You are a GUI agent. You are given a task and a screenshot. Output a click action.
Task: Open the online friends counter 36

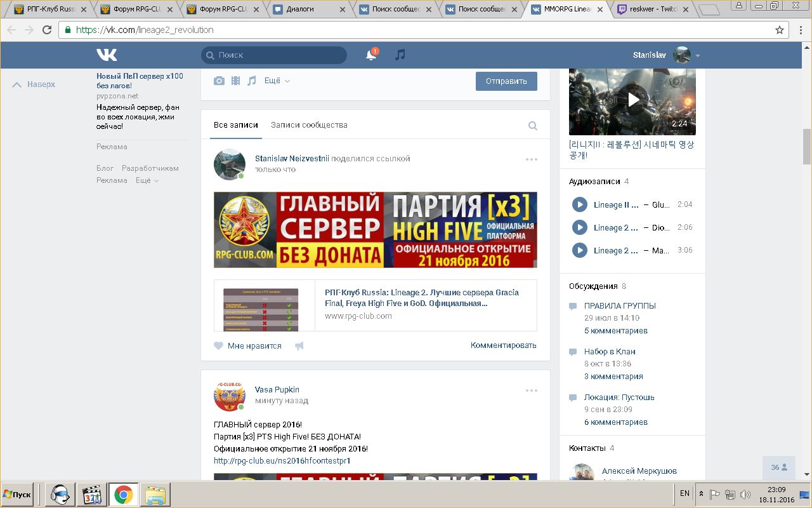click(x=779, y=467)
